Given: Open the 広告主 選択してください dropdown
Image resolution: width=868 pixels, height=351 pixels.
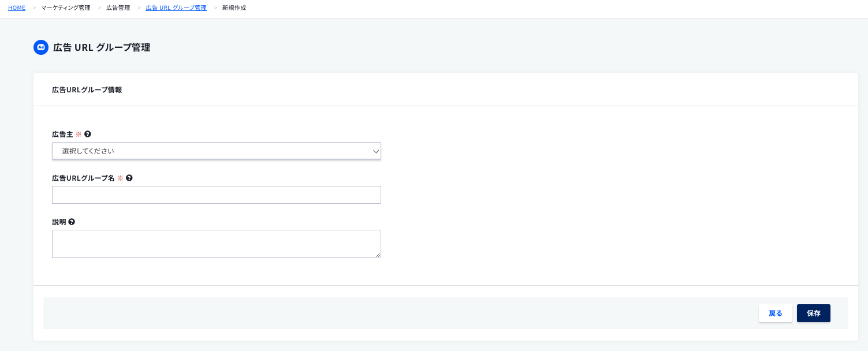Looking at the screenshot, I should [217, 151].
